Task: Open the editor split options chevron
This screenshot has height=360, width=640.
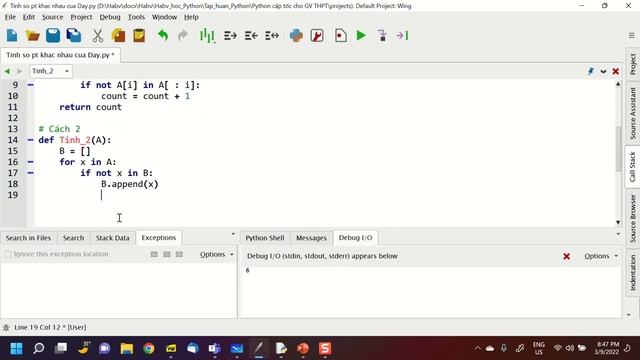Action: 603,71
